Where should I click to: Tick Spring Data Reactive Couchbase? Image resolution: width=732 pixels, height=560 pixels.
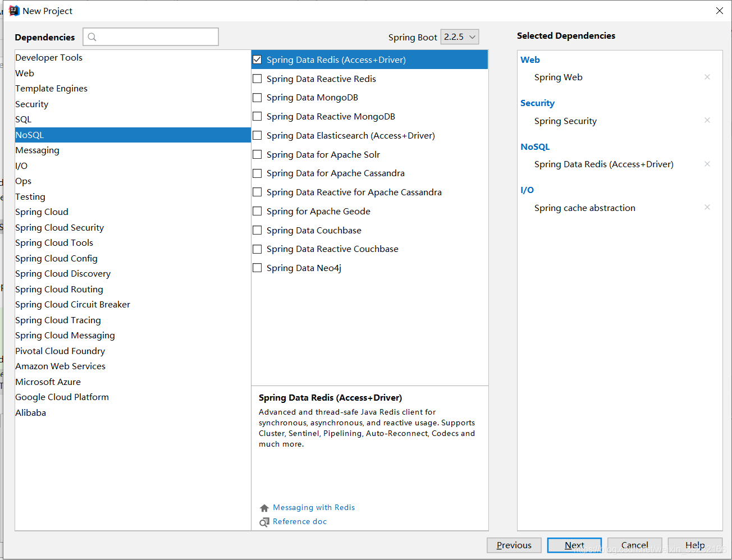[257, 249]
